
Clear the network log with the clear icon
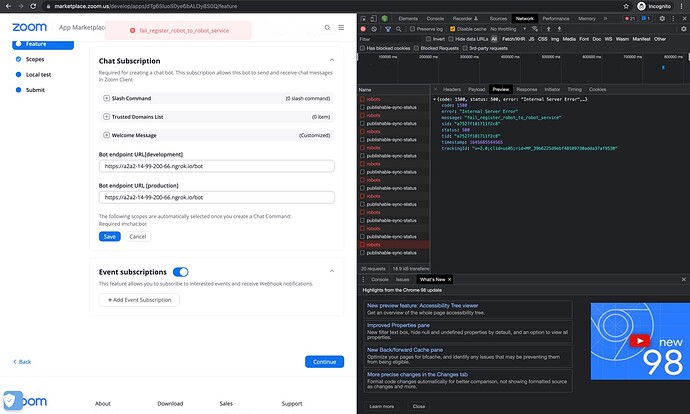coord(374,29)
